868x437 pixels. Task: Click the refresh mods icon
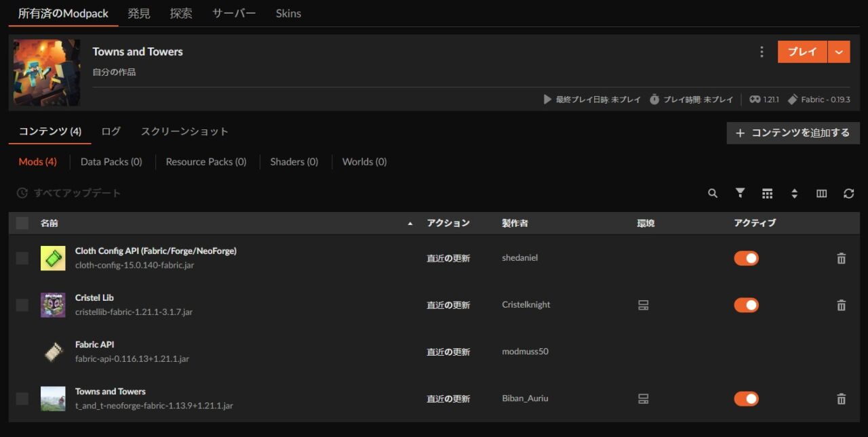tap(848, 193)
